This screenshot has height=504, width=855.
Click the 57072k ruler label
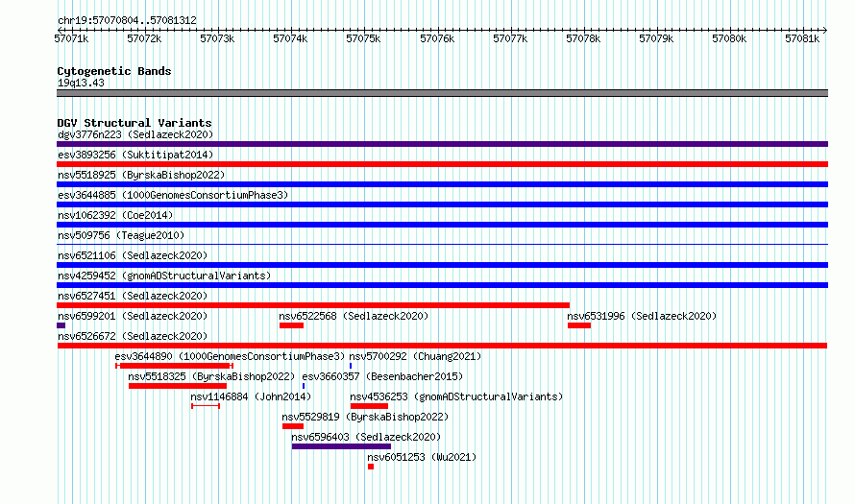tap(144, 38)
